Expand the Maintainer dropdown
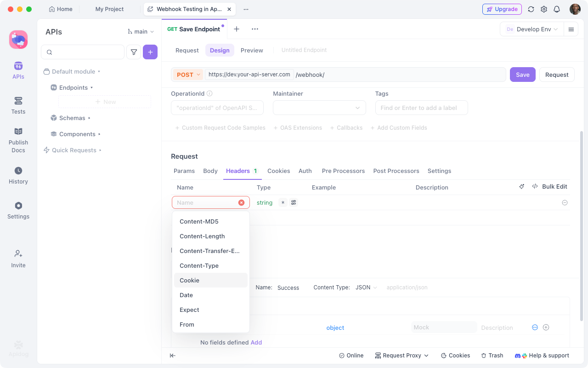This screenshot has height=368, width=588. click(319, 108)
